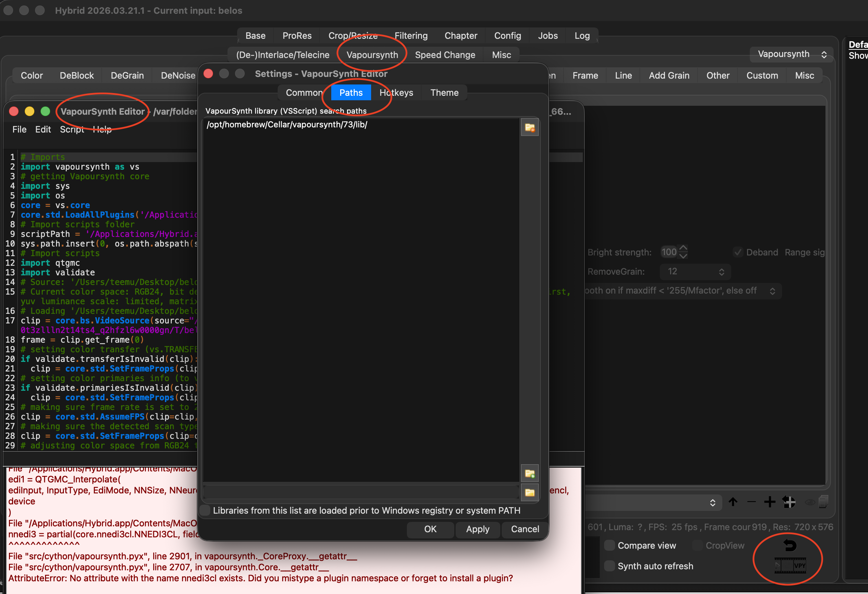868x594 pixels.
Task: Select the DeGrain filter tab
Action: [127, 76]
